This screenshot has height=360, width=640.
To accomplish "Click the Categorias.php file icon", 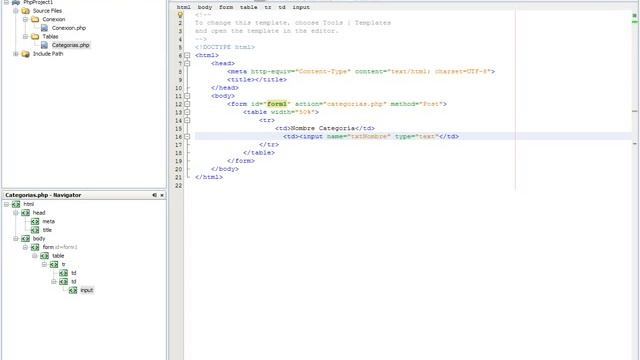I will click(44, 45).
